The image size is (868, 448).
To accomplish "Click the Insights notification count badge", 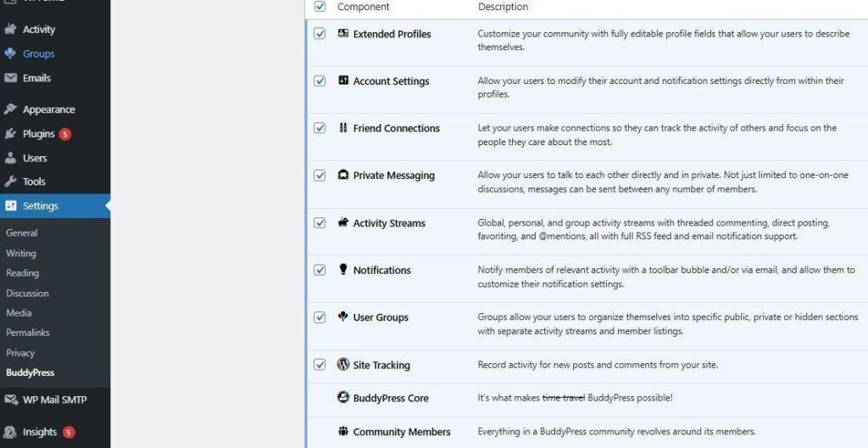I will tap(69, 432).
